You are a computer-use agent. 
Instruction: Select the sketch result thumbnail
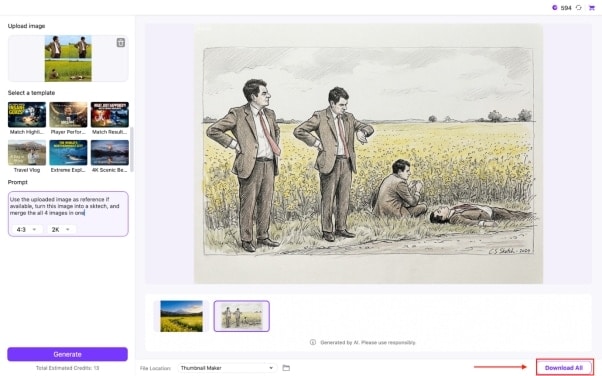(x=242, y=316)
